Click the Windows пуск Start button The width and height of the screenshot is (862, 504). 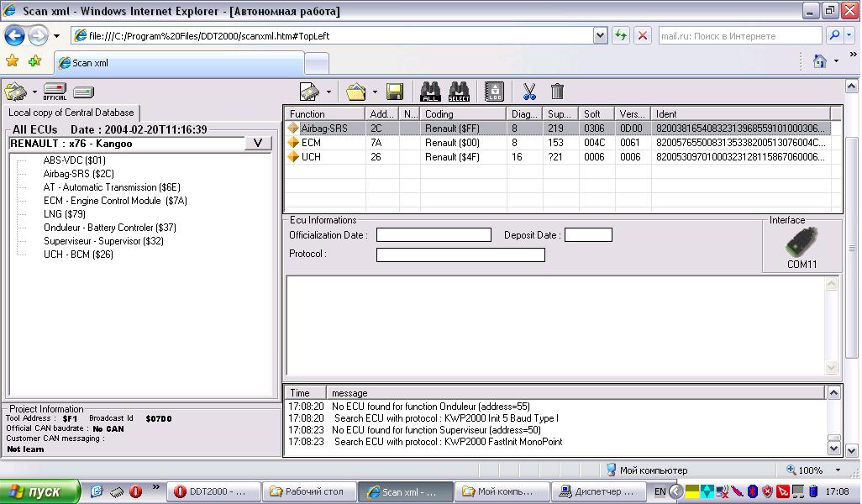click(39, 491)
